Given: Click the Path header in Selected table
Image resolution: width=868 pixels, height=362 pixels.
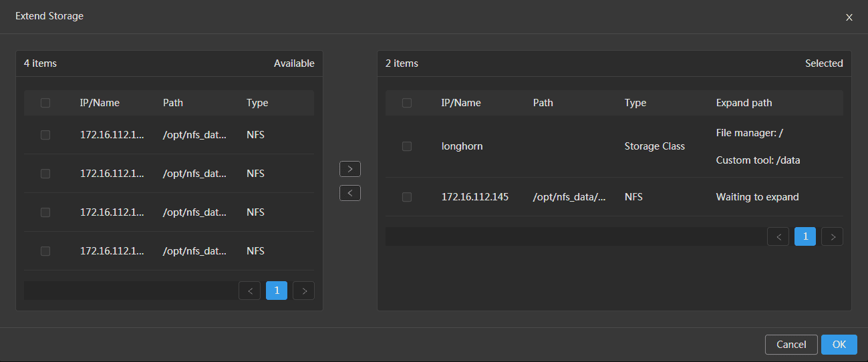Looking at the screenshot, I should click(543, 103).
